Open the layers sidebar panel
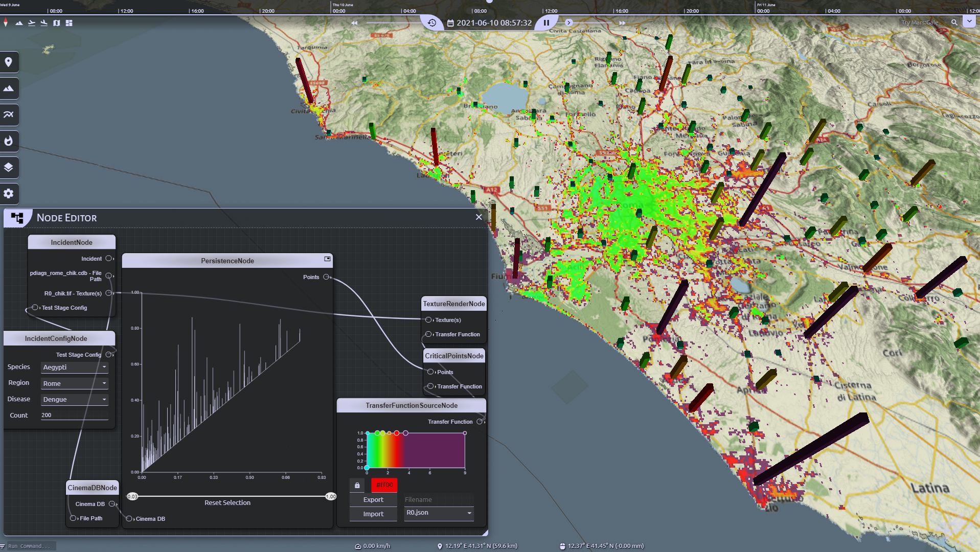The height and width of the screenshot is (552, 980). [x=9, y=167]
